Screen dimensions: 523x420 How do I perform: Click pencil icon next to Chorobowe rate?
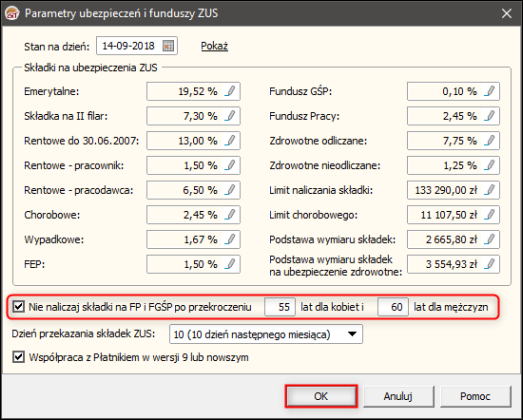tap(230, 215)
